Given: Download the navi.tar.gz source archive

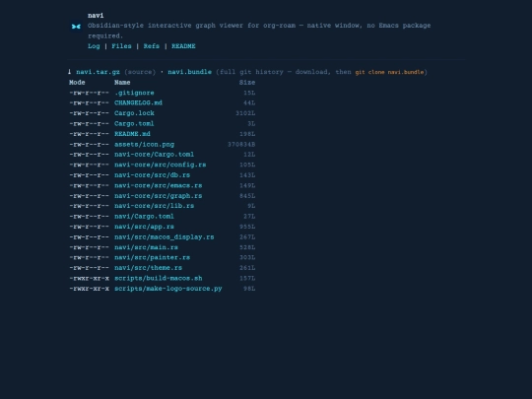Looking at the screenshot, I should tap(98, 72).
